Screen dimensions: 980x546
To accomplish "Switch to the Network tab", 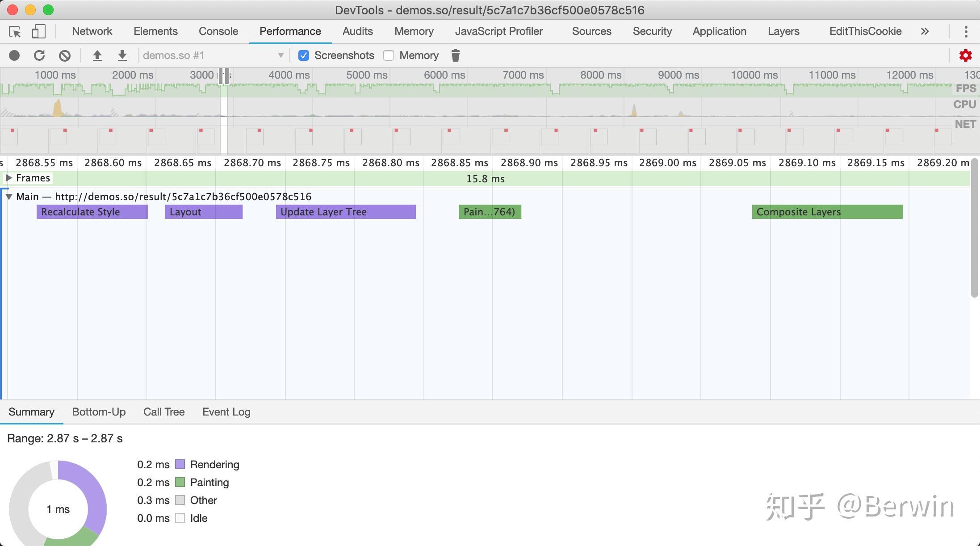I will pos(92,31).
